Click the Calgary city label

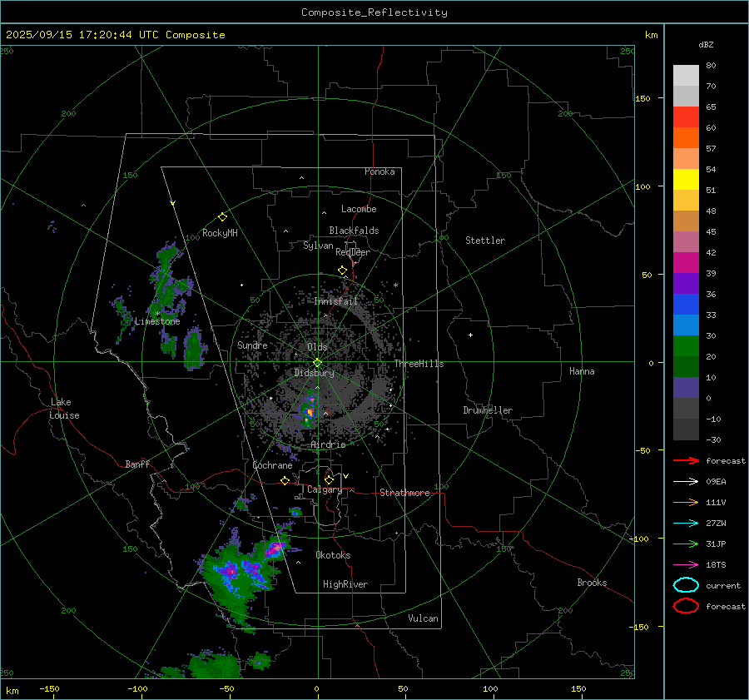point(325,489)
